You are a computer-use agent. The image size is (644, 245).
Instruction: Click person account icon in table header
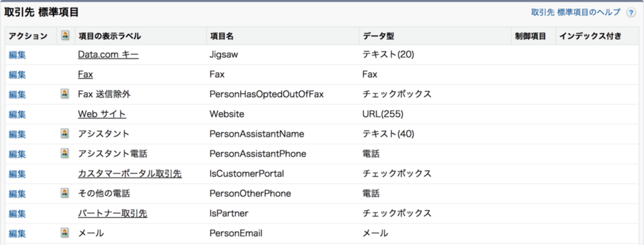[x=65, y=35]
